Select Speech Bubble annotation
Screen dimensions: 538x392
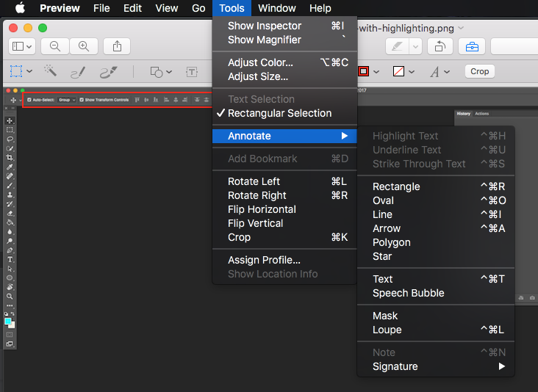436,293
